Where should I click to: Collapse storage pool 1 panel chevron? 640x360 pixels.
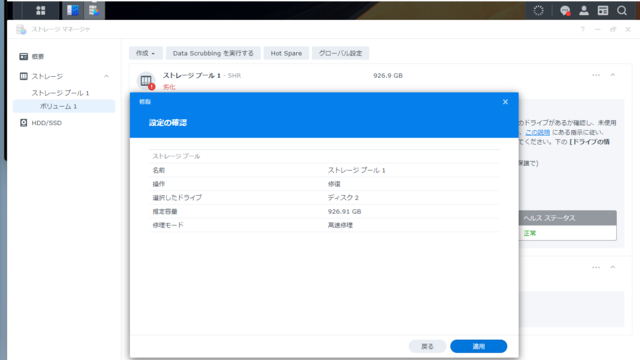[613, 75]
